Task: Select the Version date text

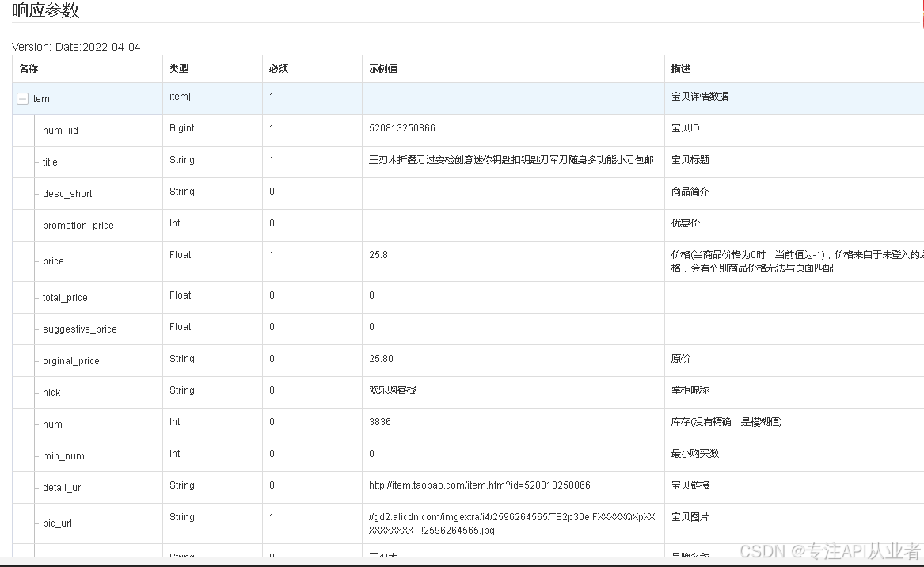Action: tap(75, 47)
